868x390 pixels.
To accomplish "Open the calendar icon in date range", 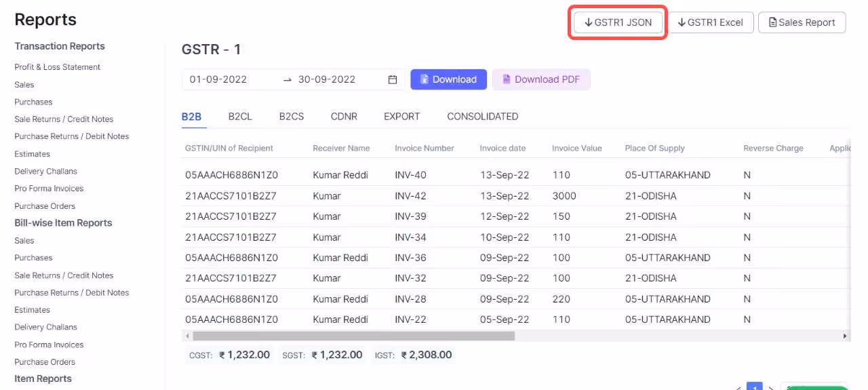I will pos(393,79).
